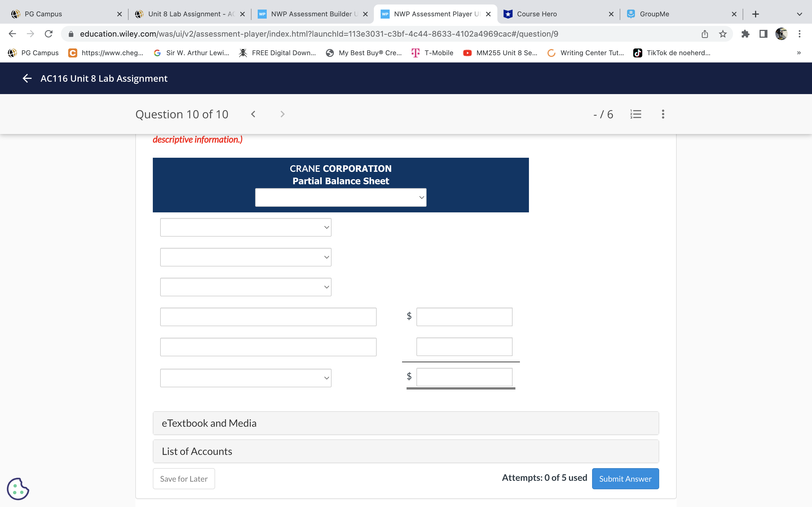The width and height of the screenshot is (812, 507).
Task: Open the question list icon
Action: pos(636,114)
